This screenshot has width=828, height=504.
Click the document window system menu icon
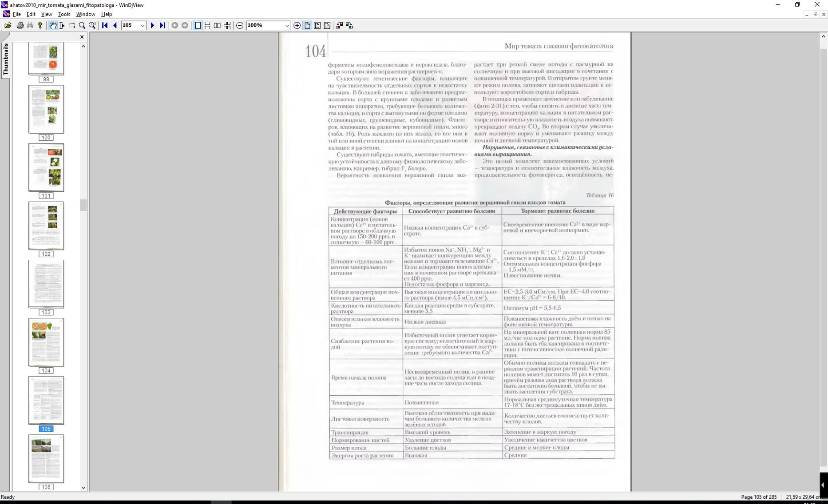[6, 14]
